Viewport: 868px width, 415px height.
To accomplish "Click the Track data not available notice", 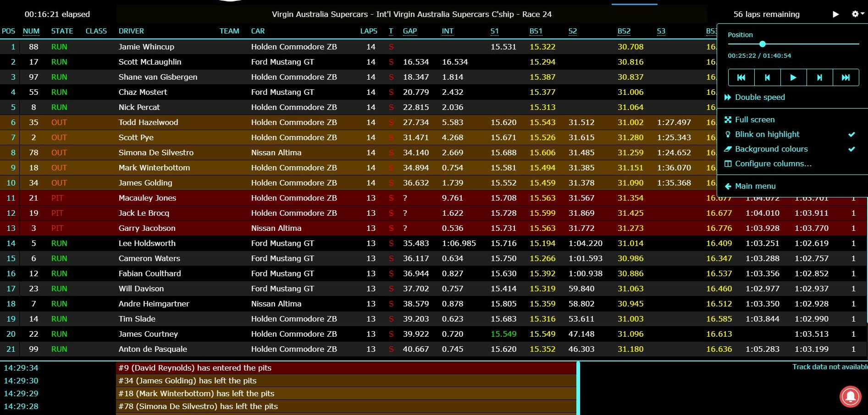I will 830,367.
